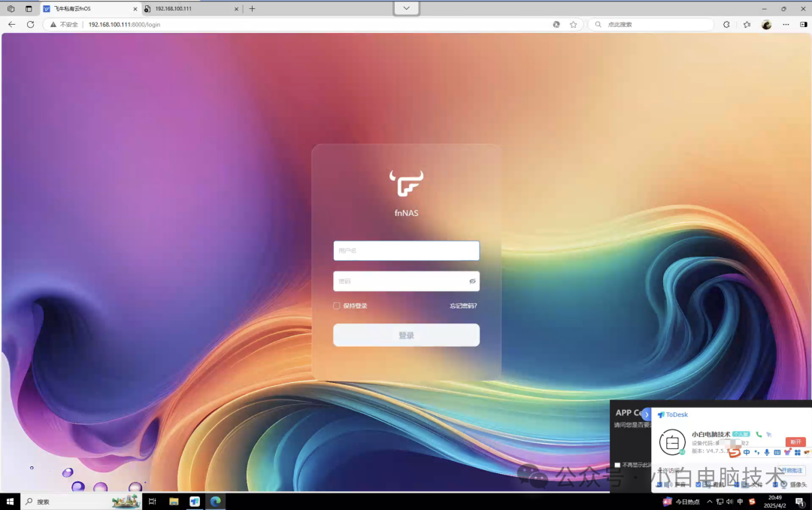The width and height of the screenshot is (812, 510).
Task: Toggle the keyboard-mouse permission checkbox in ToDesk
Action: pyautogui.click(x=698, y=484)
